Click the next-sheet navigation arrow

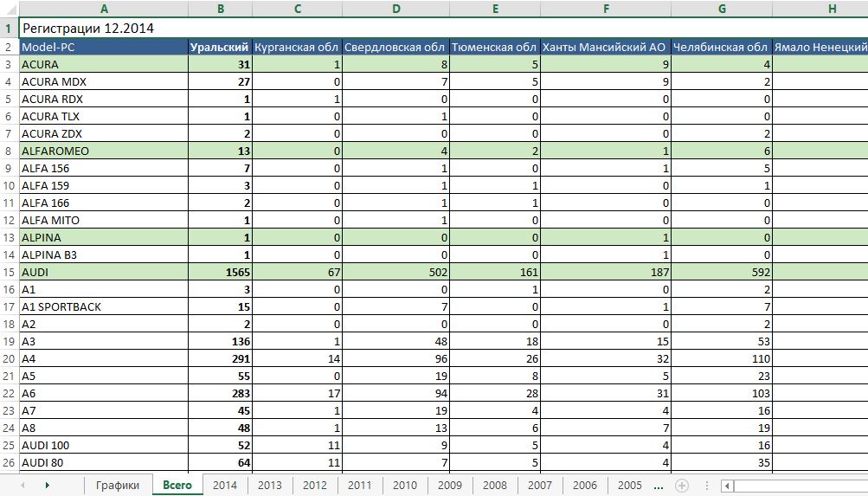(x=48, y=486)
